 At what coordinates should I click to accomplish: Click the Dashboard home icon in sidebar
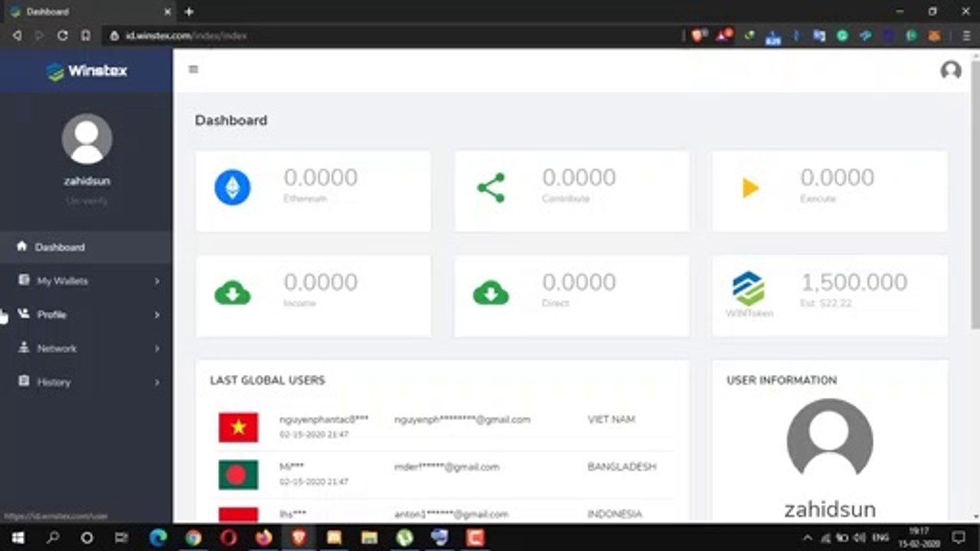tap(21, 246)
